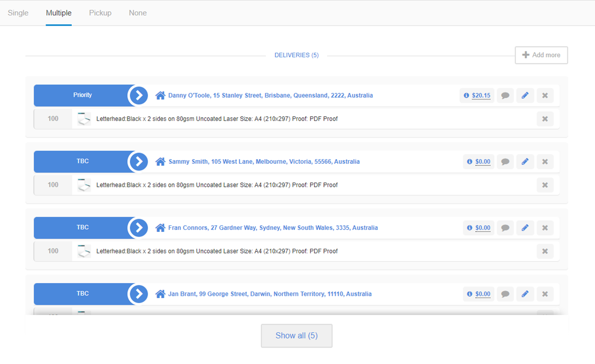Click quantity 100 field in Fran Connors delivery
The image size is (595, 364).
[x=53, y=251]
